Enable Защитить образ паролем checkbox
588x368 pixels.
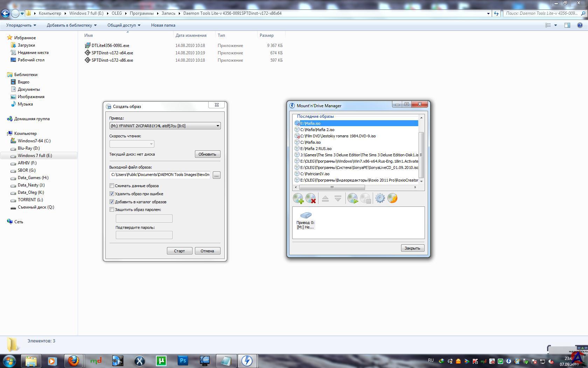click(112, 210)
